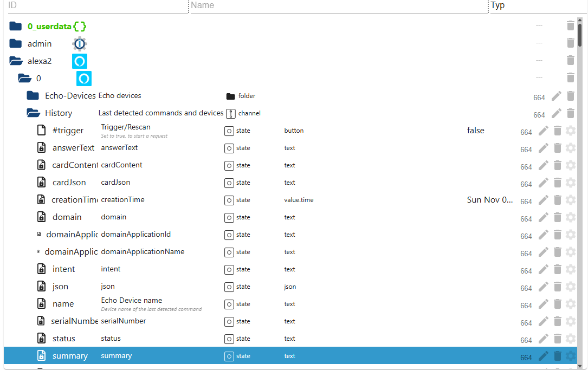This screenshot has width=588, height=370.
Task: Click the trash icon on the 0_userdata row
Action: click(570, 25)
